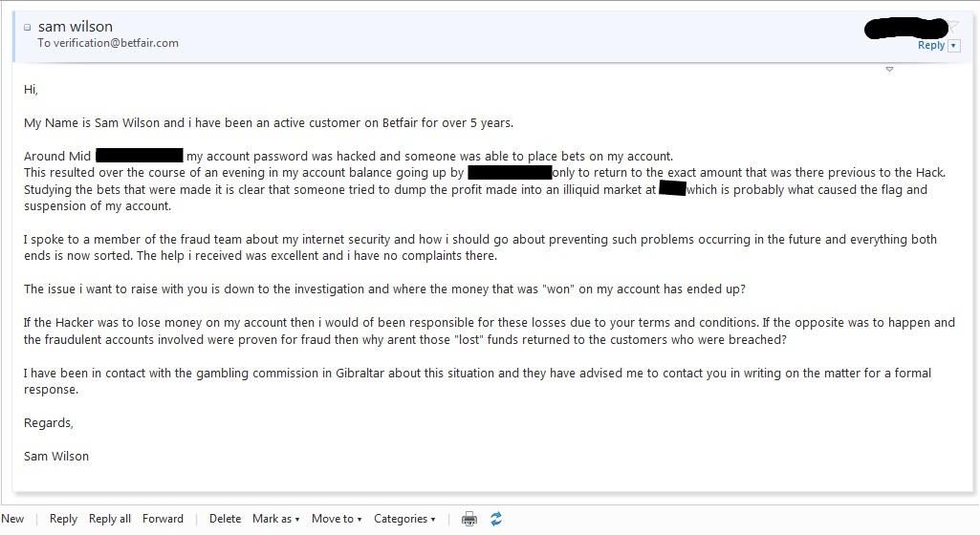Click the 'Sam Wilson' signature line

coord(56,456)
